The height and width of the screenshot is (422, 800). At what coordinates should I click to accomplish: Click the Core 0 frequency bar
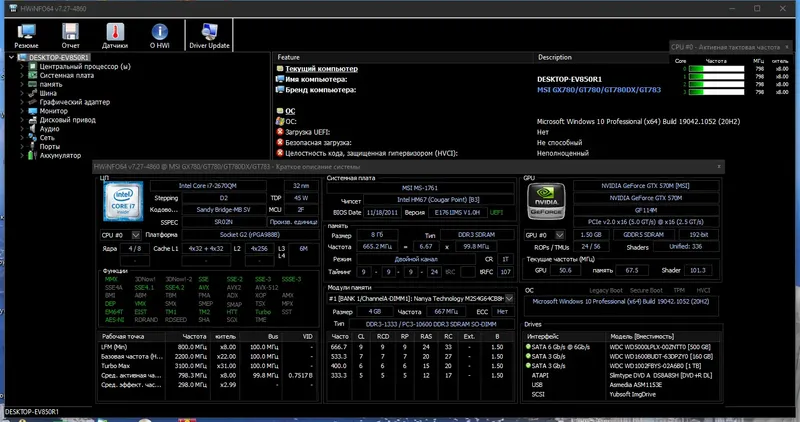716,68
